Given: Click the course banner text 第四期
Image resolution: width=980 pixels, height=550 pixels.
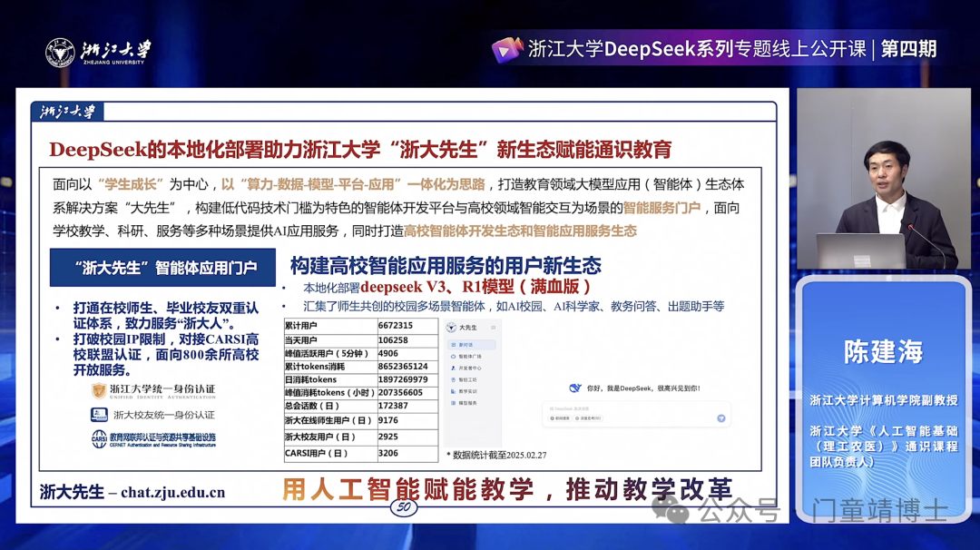Looking at the screenshot, I should pyautogui.click(x=908, y=49).
